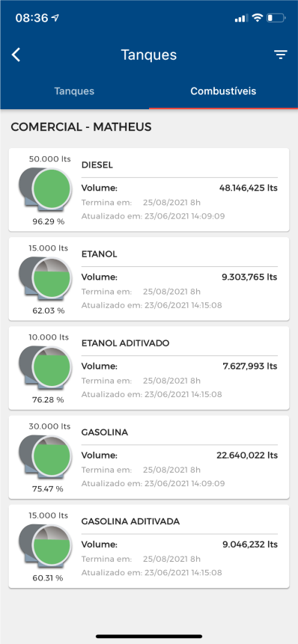Tap the 62.03 % Etanol fill level
Viewport: 298px width, 644px height.
click(49, 310)
